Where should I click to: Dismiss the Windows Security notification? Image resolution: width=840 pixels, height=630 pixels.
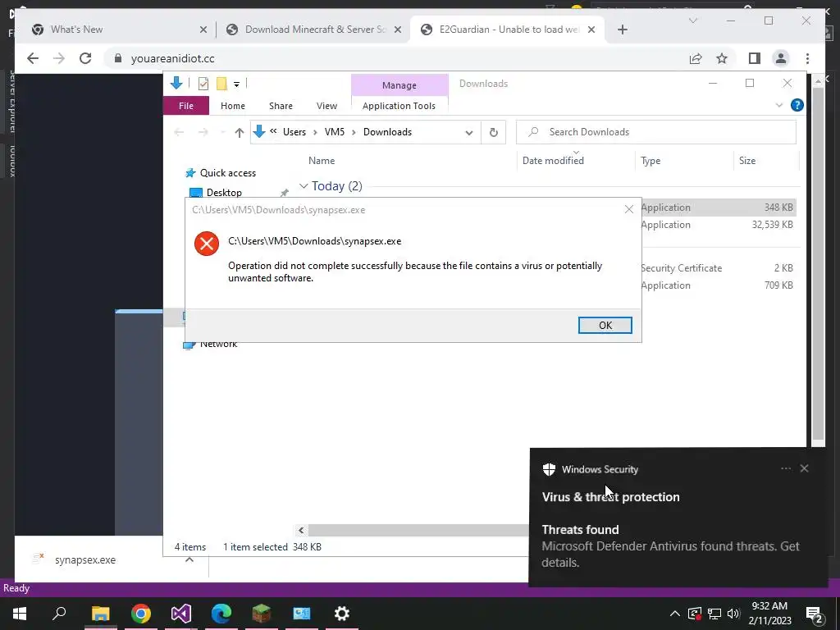804,468
